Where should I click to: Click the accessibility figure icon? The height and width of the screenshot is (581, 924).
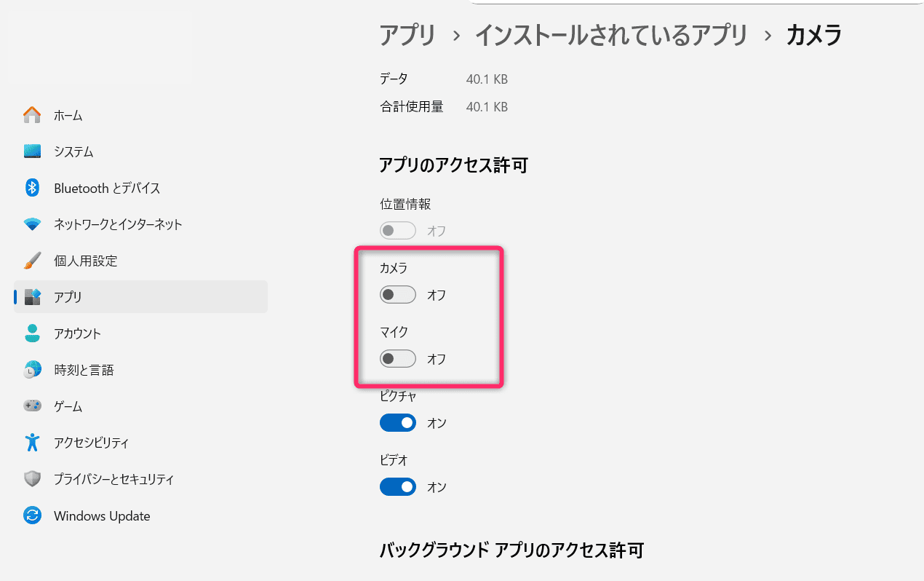[32, 443]
